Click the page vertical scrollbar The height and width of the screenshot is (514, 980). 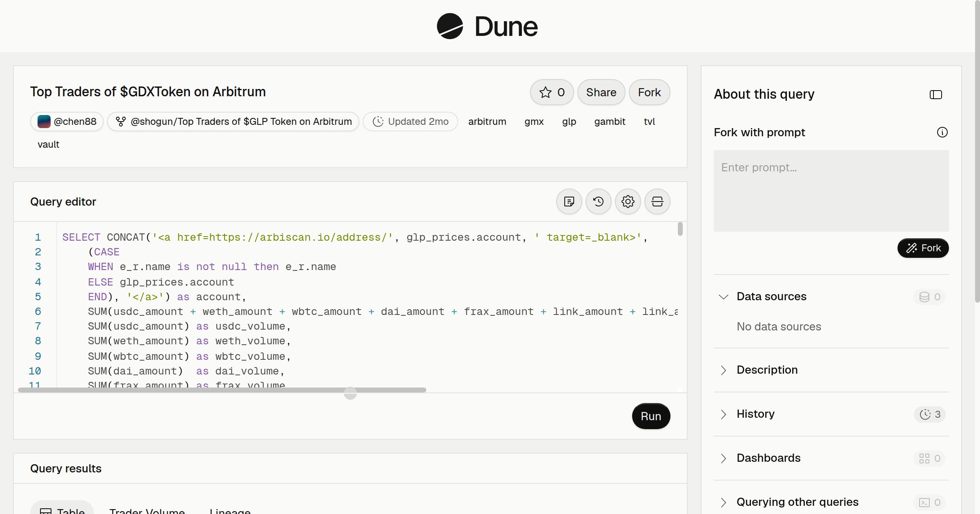(977, 151)
